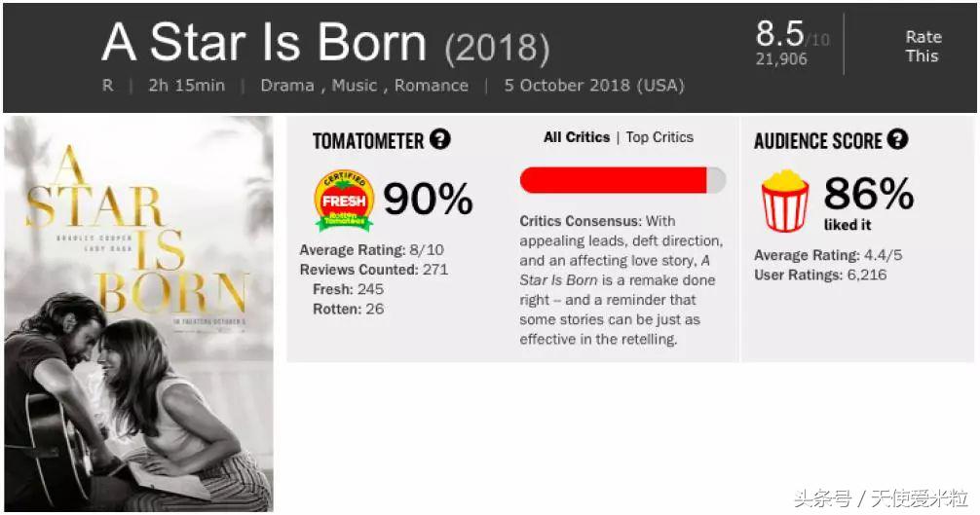Open the Drama genre link

pyautogui.click(x=287, y=85)
